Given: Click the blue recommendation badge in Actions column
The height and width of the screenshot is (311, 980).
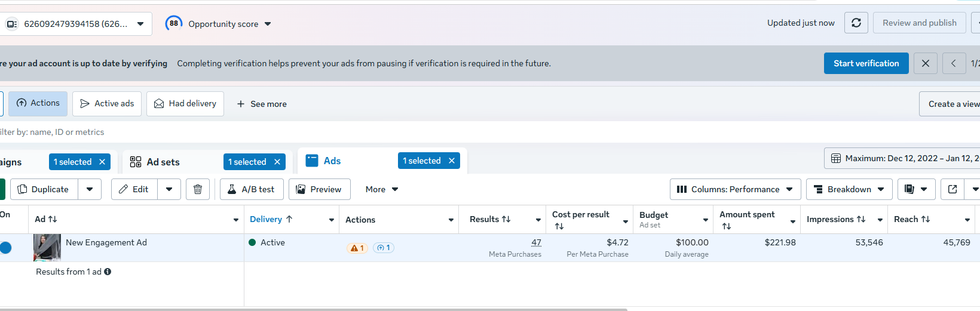Looking at the screenshot, I should pos(384,248).
